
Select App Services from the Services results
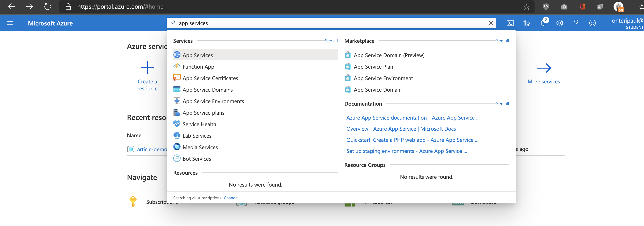198,55
